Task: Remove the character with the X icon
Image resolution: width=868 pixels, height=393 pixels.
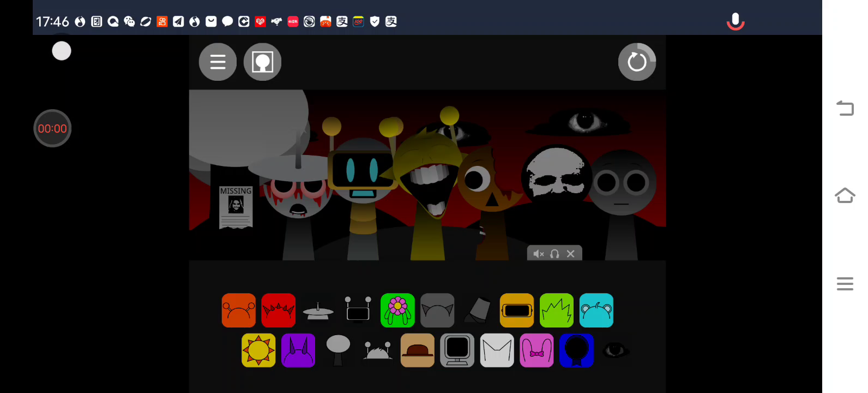Action: 570,254
